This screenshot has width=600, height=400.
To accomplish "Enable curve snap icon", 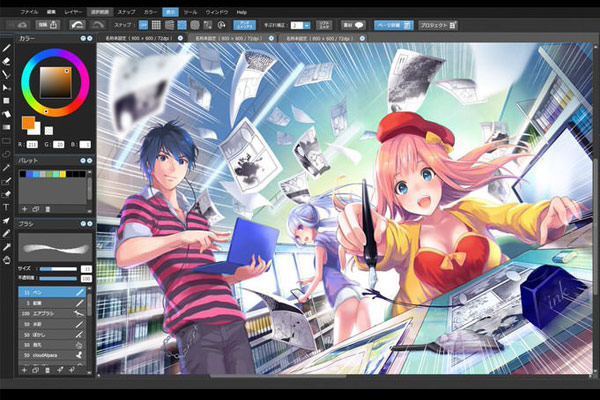I will click(208, 25).
